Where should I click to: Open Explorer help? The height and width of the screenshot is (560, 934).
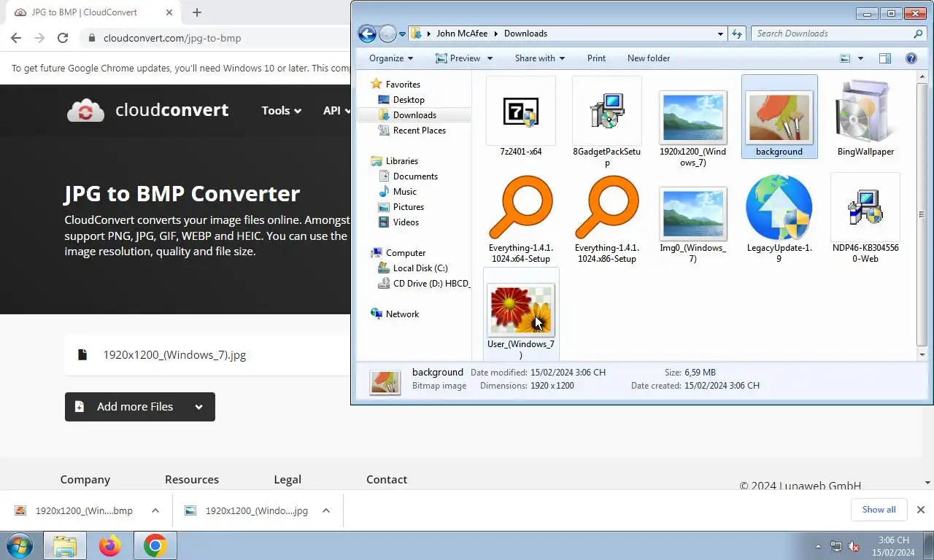click(911, 58)
